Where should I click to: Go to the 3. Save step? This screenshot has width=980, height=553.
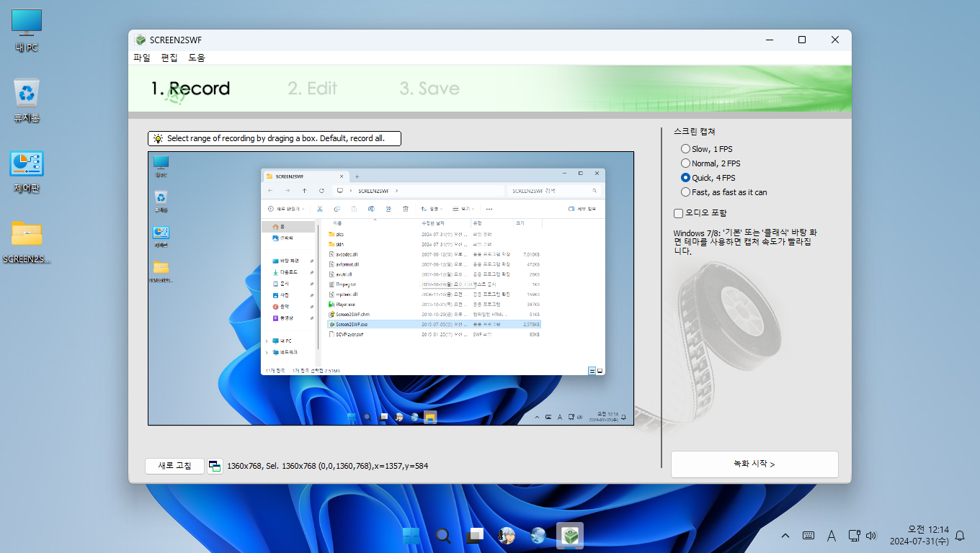click(x=429, y=89)
